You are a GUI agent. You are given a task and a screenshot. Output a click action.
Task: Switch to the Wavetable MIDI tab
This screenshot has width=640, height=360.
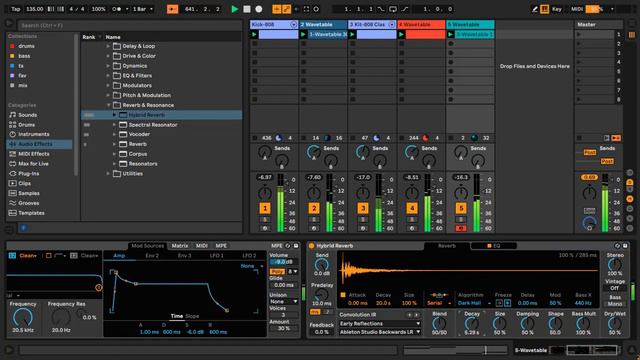[202, 246]
